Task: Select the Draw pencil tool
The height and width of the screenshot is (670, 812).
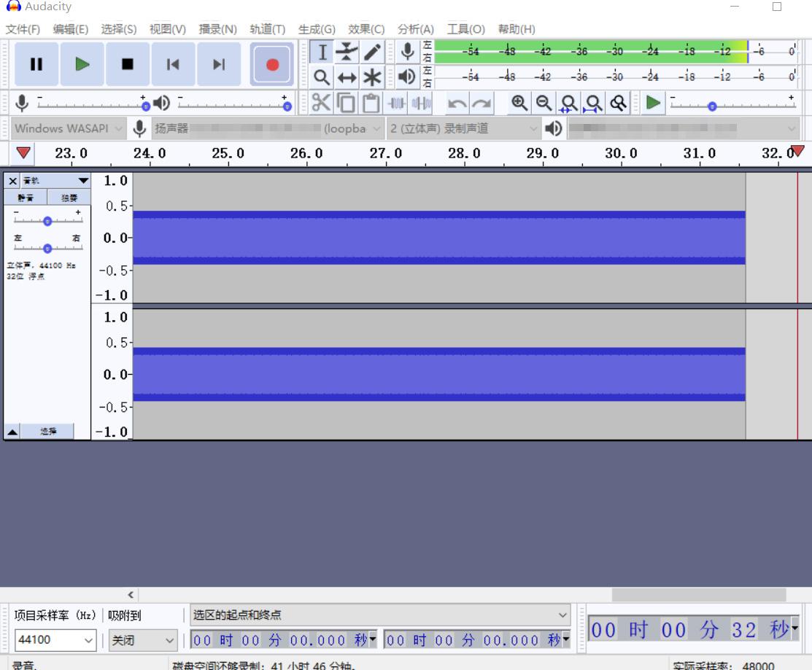Action: [372, 52]
